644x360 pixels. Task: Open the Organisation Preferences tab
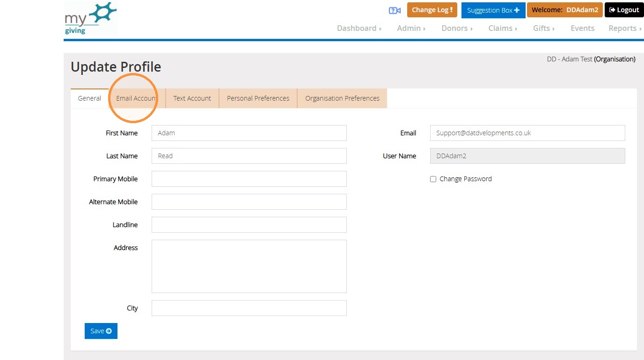click(x=342, y=98)
